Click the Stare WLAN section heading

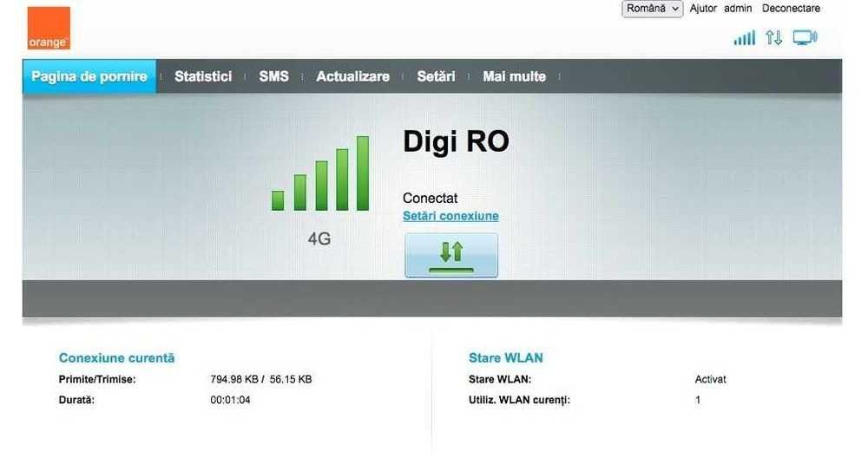[x=506, y=358]
